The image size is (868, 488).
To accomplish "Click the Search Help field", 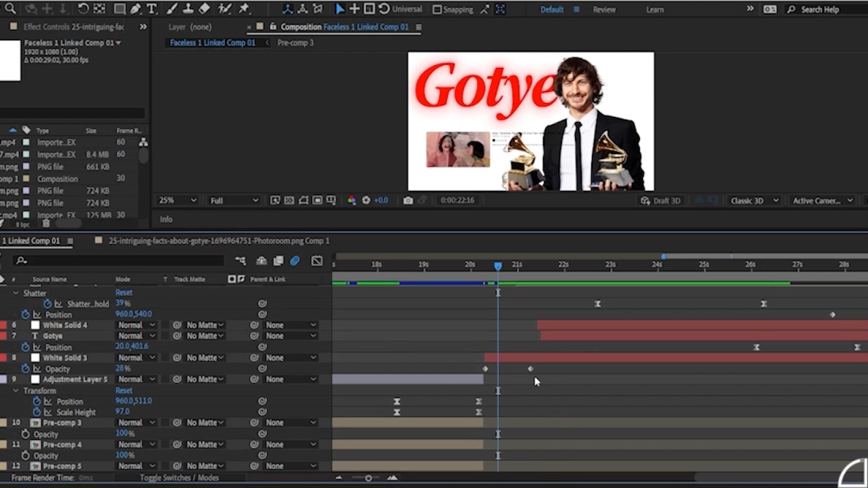I will tap(825, 9).
